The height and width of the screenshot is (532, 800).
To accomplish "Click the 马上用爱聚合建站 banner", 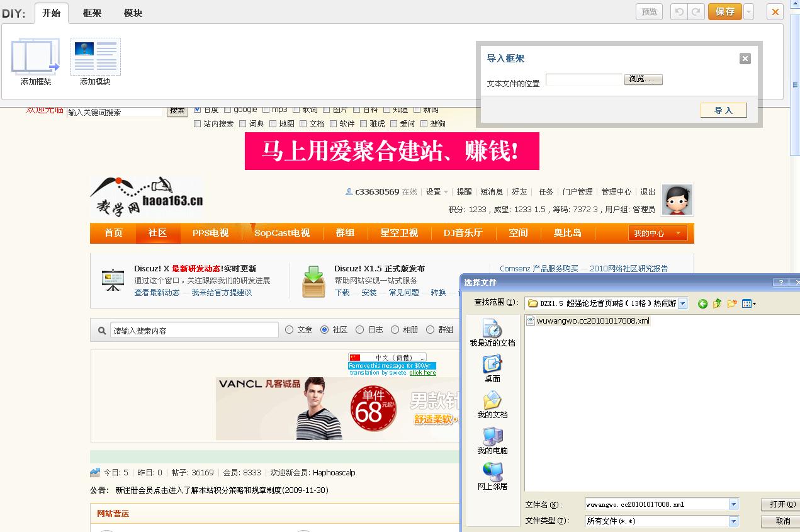I will [392, 151].
